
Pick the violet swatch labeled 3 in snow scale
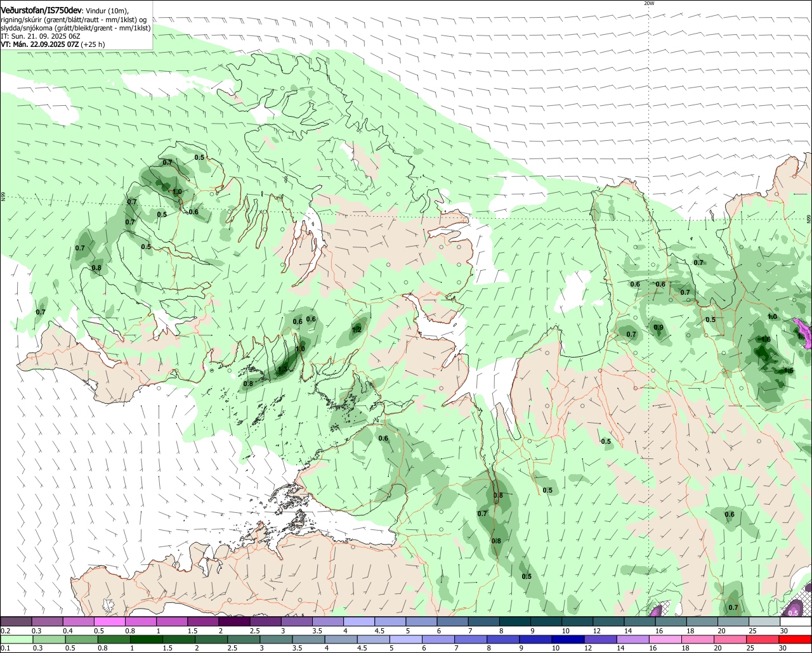pos(296,621)
